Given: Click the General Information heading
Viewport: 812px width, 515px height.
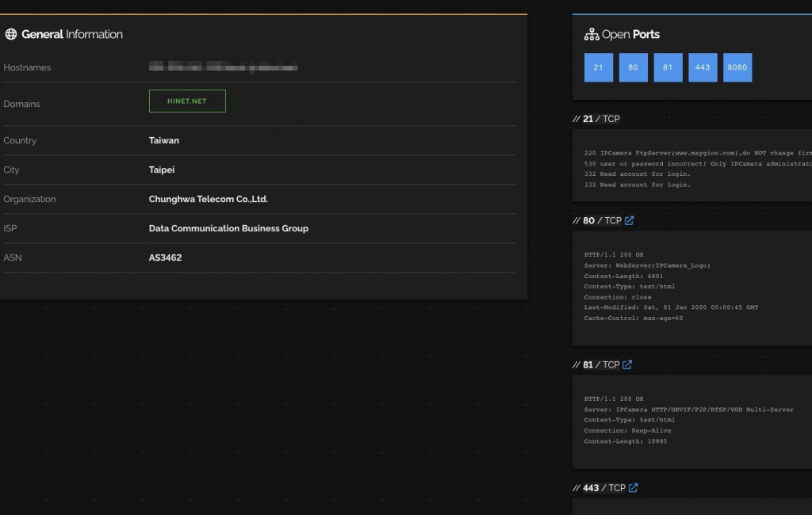Looking at the screenshot, I should (72, 34).
